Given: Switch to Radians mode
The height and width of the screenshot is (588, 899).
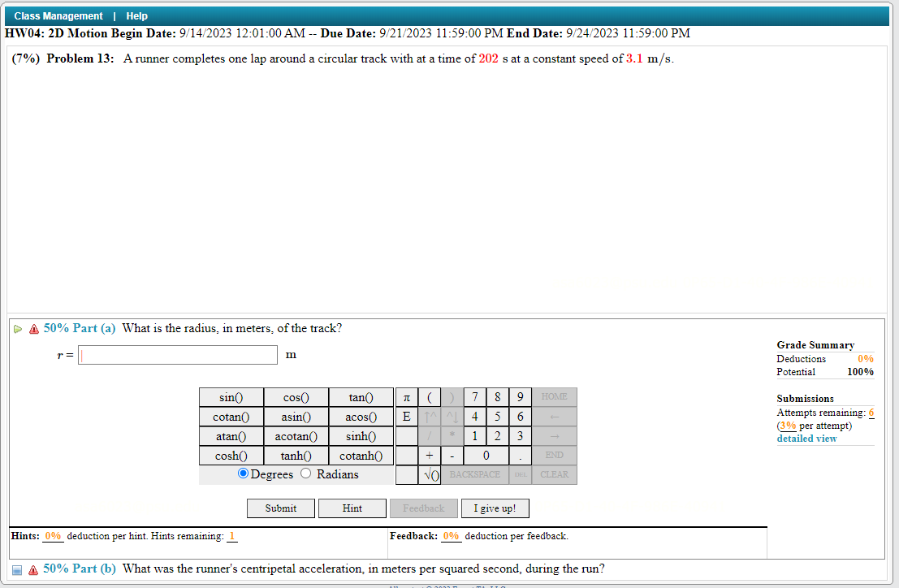Looking at the screenshot, I should (305, 473).
